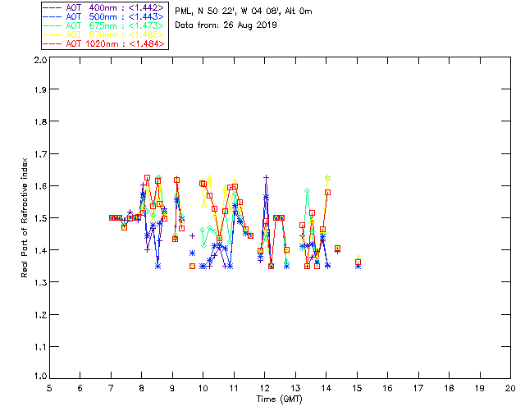The image size is (525, 420).
Task: Click the x-axis label 16
Action: [x=388, y=388]
